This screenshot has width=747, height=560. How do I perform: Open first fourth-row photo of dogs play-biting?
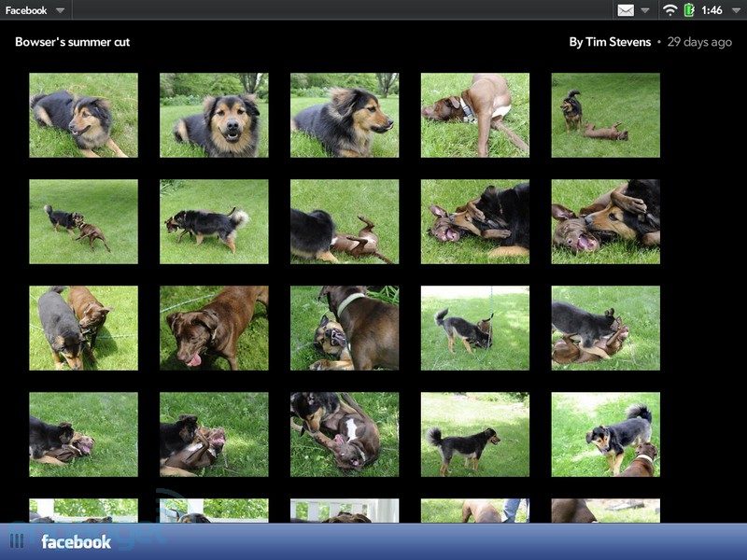point(83,434)
